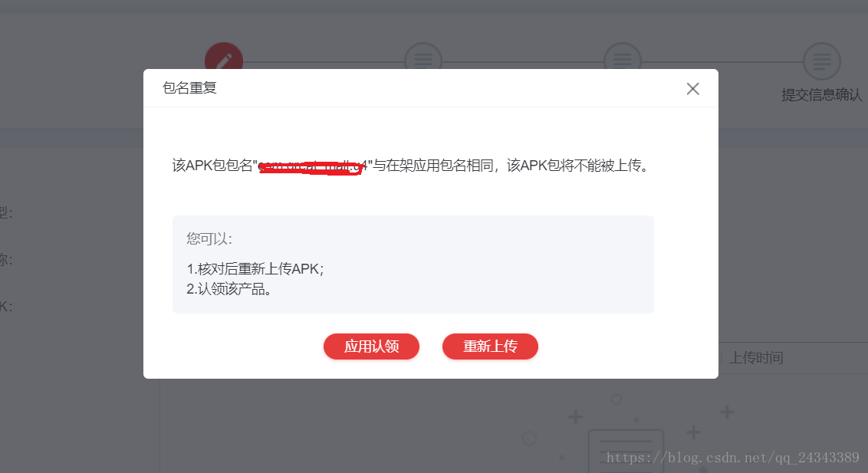Click the document illustration in empty upload area
The height and width of the screenshot is (473, 868).
[x=626, y=451]
